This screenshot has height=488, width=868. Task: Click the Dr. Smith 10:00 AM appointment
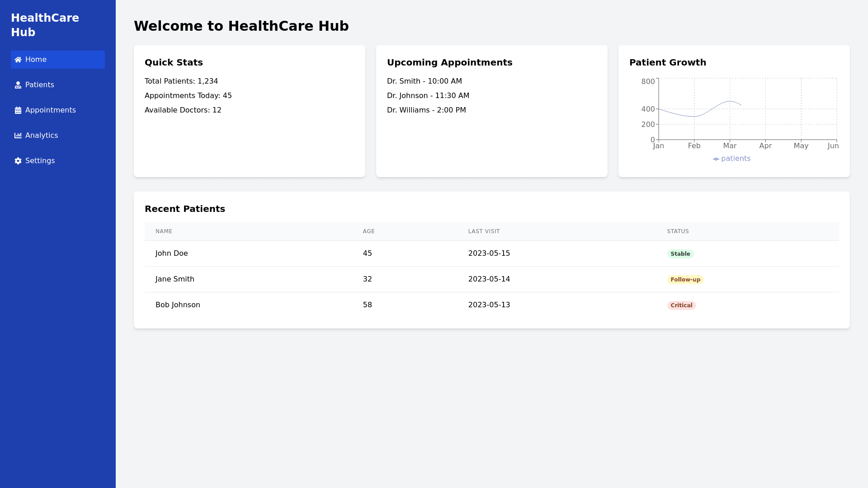tap(424, 81)
